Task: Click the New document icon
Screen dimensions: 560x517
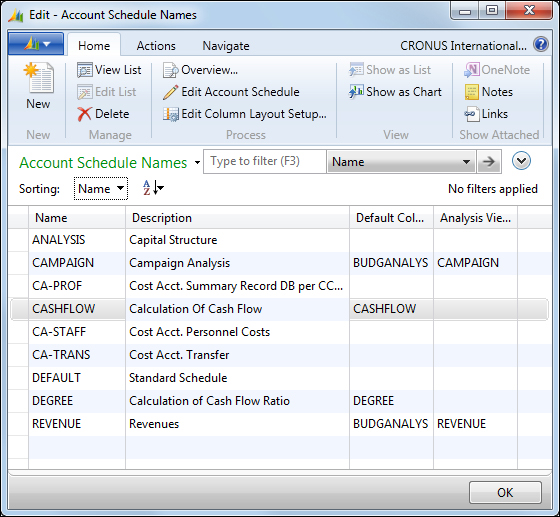Action: pos(39,78)
